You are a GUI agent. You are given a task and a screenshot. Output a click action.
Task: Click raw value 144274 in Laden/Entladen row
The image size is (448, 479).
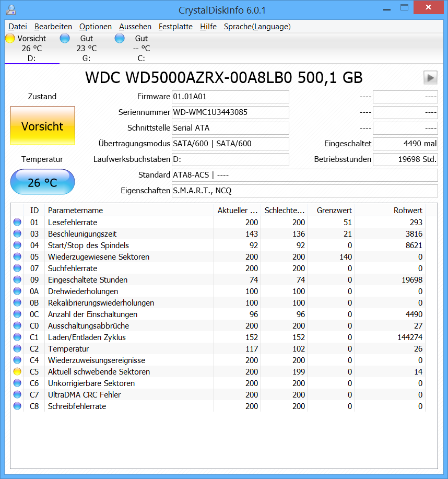click(410, 337)
